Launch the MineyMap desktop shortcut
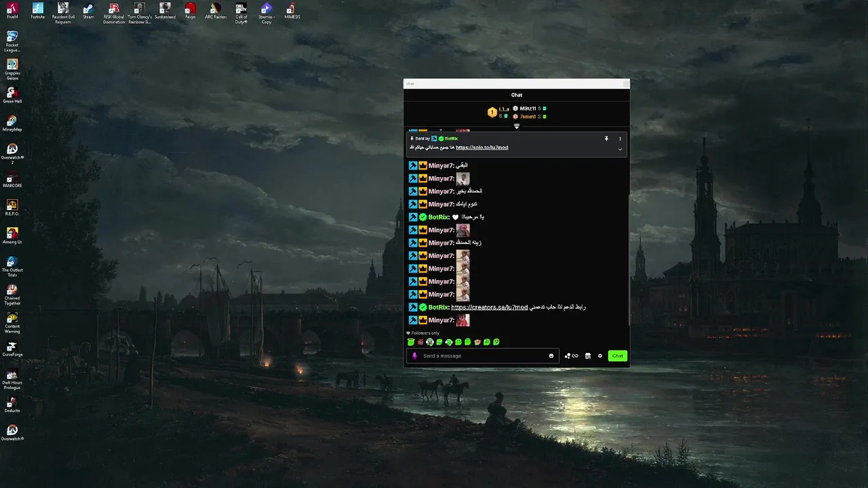 pyautogui.click(x=12, y=123)
